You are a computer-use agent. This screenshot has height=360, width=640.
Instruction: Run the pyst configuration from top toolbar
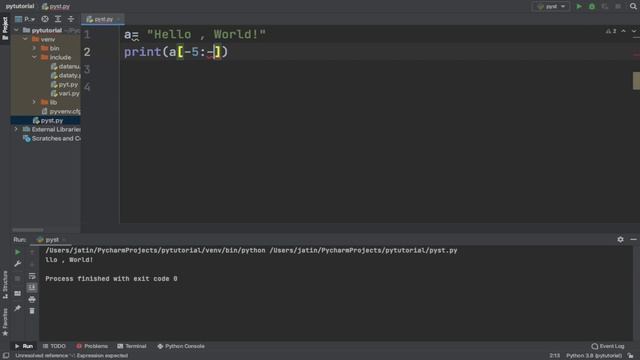[x=579, y=7]
